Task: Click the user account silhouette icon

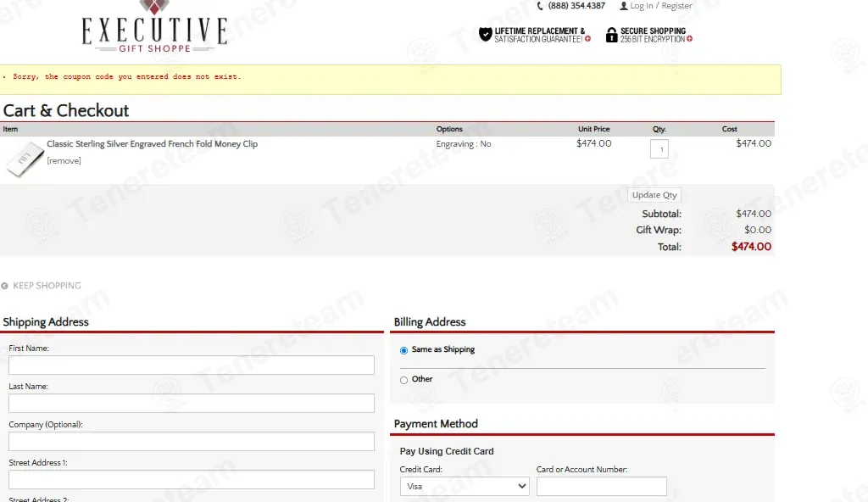Action: pyautogui.click(x=623, y=6)
